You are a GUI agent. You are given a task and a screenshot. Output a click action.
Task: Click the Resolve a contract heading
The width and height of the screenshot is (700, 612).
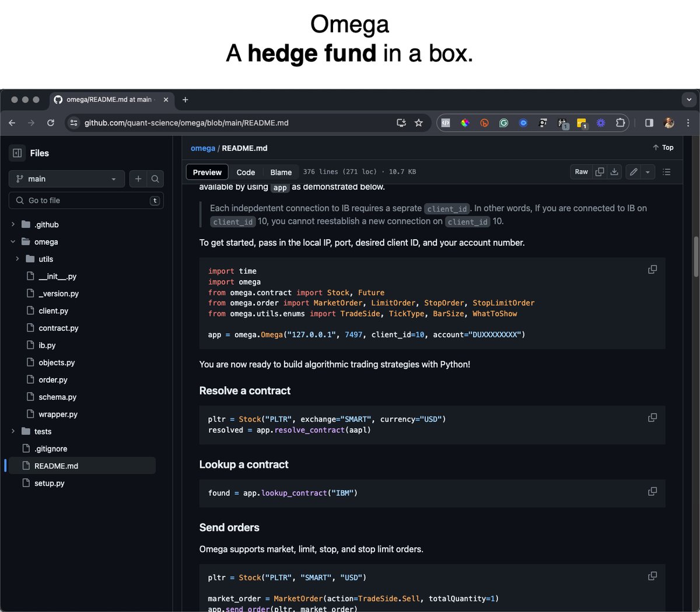point(245,391)
